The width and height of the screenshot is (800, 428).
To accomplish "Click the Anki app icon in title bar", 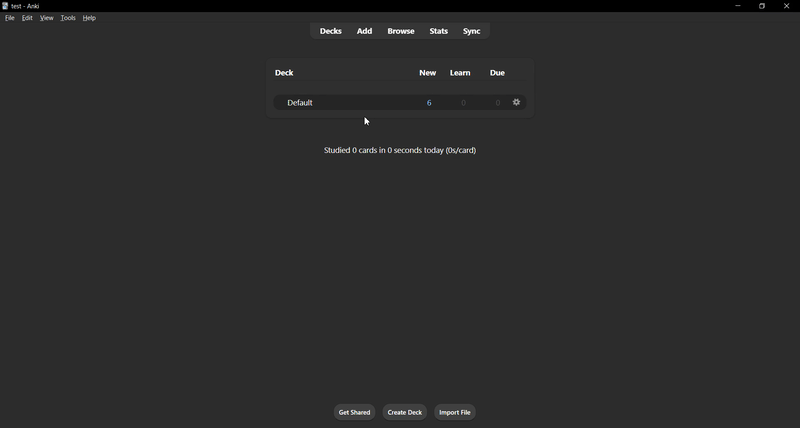I will tap(5, 6).
